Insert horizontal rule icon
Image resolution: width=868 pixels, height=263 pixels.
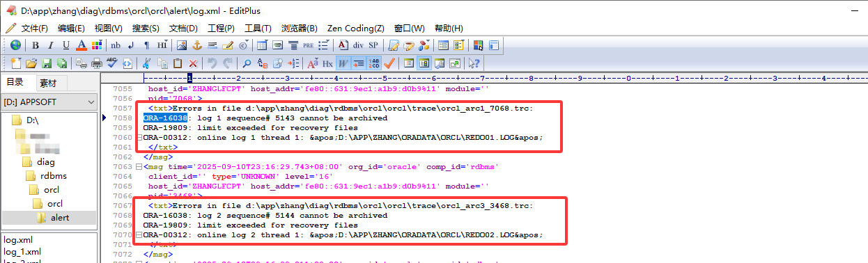(x=212, y=45)
